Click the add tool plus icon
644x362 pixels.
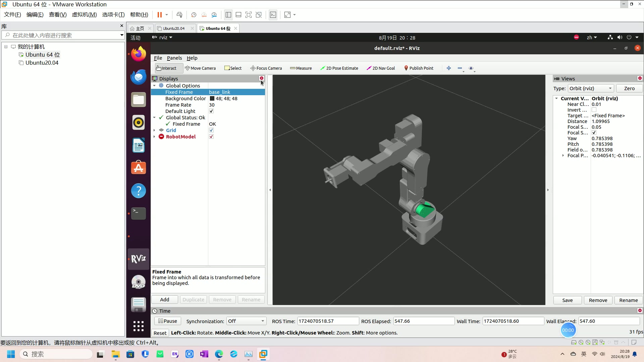(449, 68)
